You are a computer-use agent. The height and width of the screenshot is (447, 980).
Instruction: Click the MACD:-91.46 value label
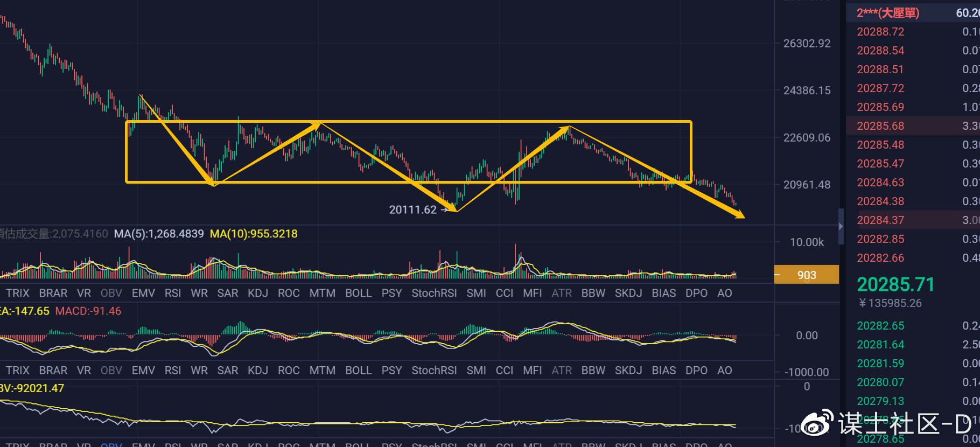click(x=88, y=311)
